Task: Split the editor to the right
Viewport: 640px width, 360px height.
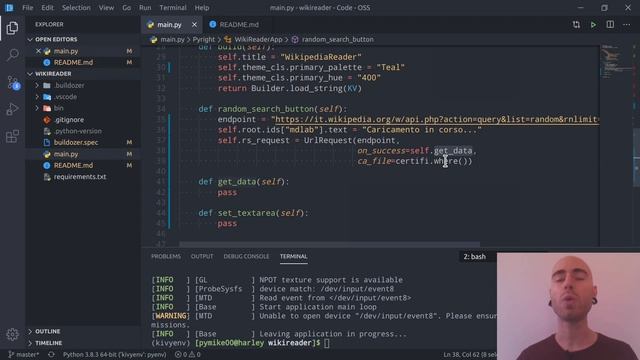Action: point(610,24)
